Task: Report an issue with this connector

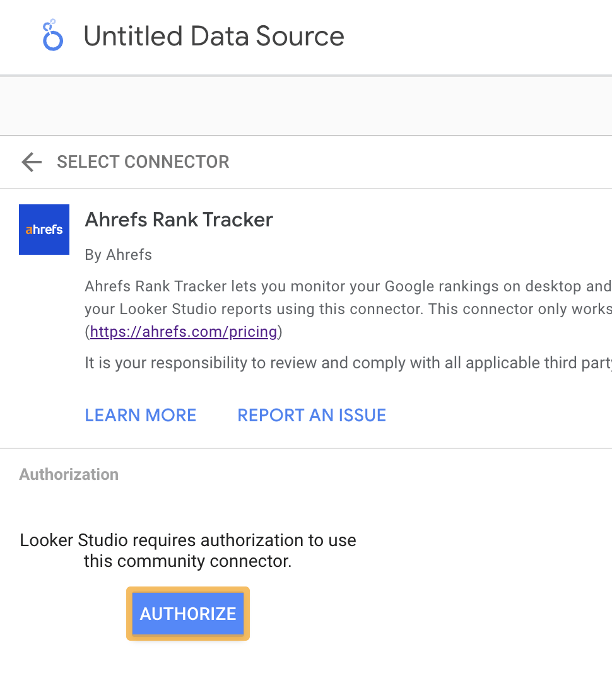Action: pos(311,415)
